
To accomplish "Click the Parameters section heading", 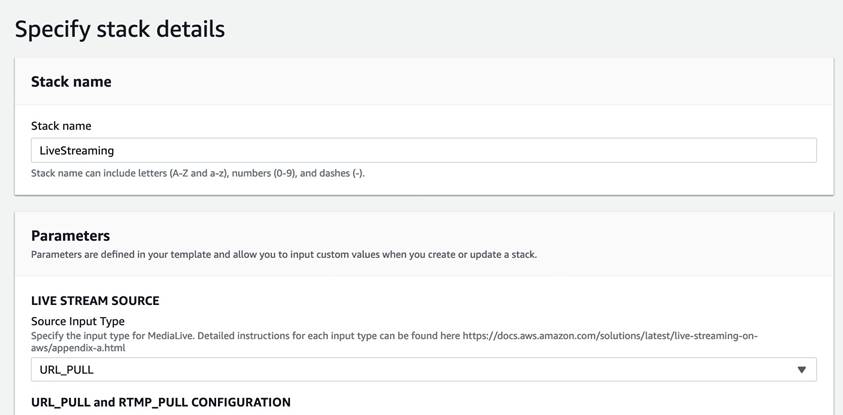I will tap(70, 235).
